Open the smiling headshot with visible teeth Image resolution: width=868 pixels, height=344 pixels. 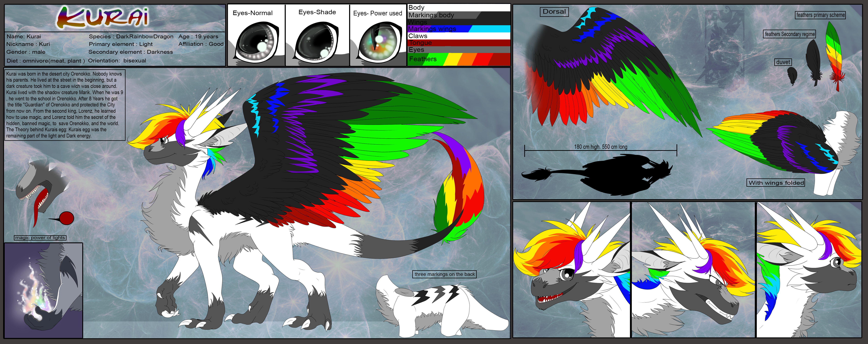click(x=571, y=270)
